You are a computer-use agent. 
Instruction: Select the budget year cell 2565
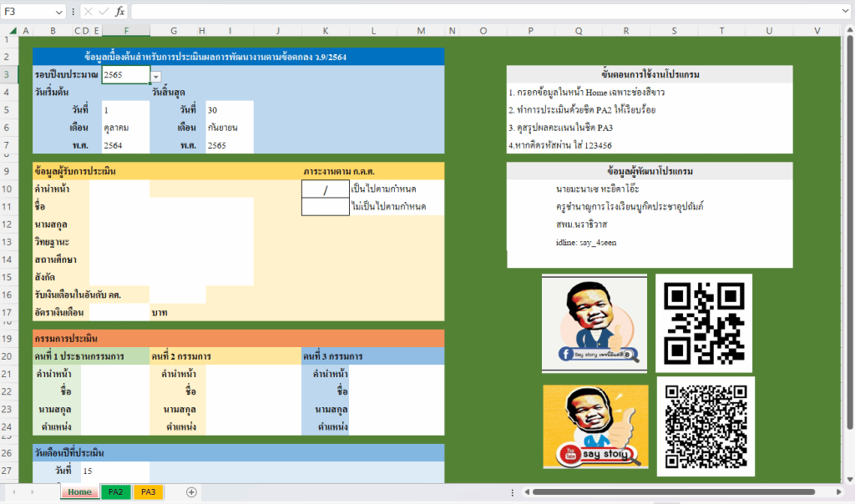pos(125,74)
